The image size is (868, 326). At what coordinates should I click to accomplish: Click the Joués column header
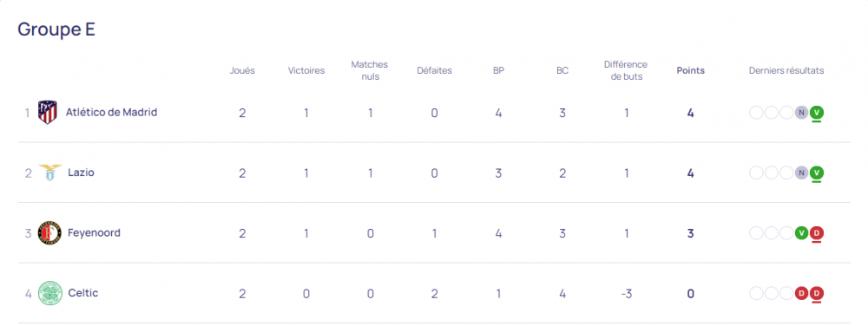click(x=242, y=71)
